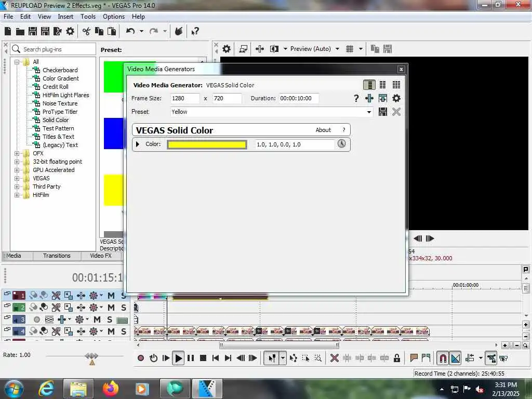Select Solid Color in the generators list
The image size is (532, 399).
tap(55, 120)
